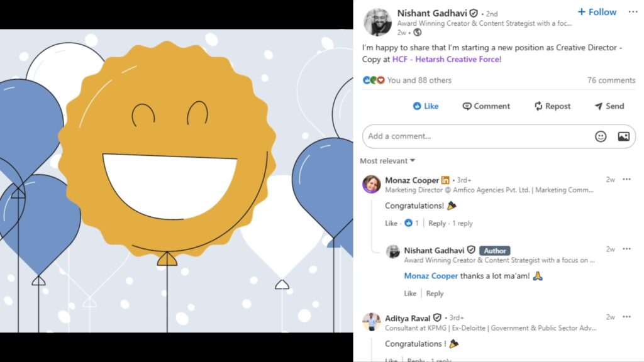The height and width of the screenshot is (362, 644).
Task: Toggle Like on the post
Action: [425, 106]
